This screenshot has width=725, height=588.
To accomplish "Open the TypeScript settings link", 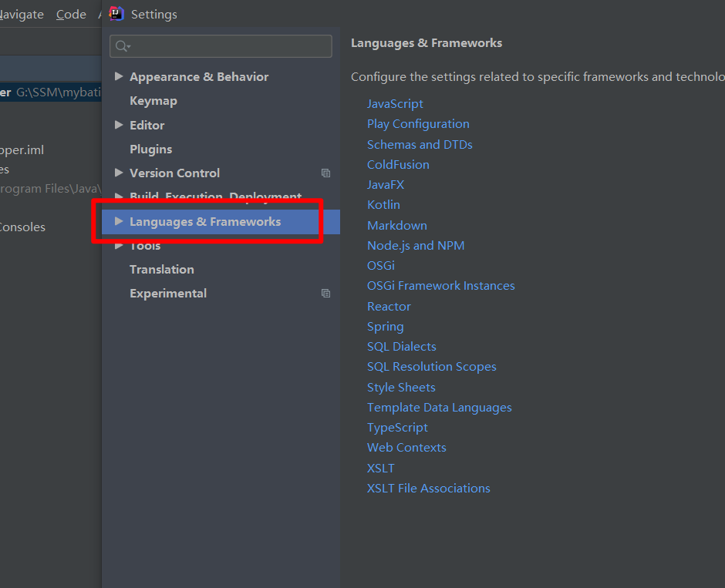I will [x=397, y=428].
